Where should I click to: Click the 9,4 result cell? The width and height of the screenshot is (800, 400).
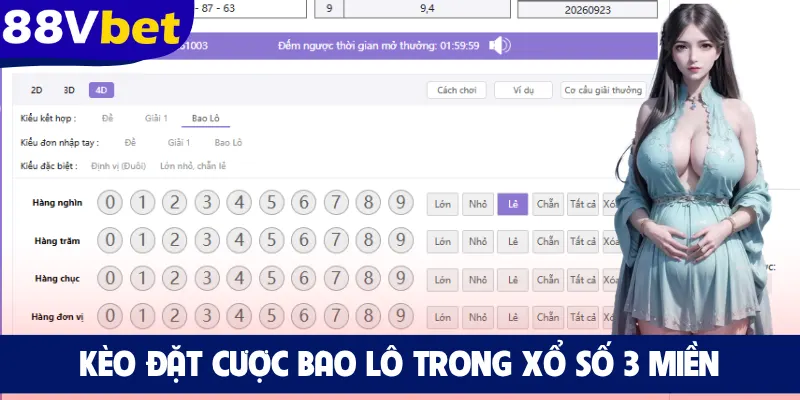pyautogui.click(x=427, y=8)
